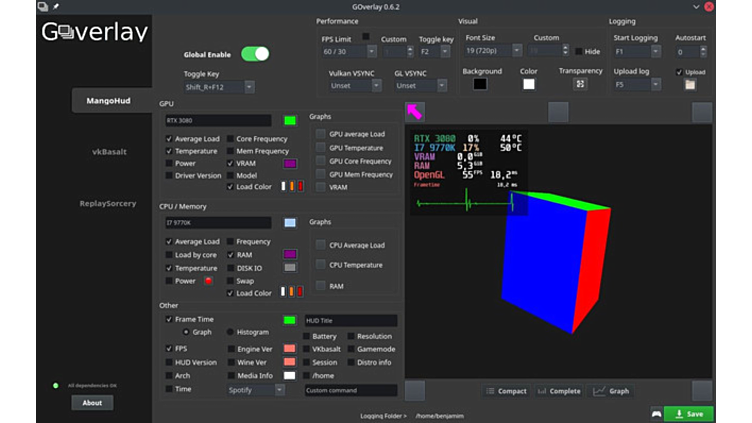This screenshot has height=423, width=752.
Task: Open the Transparency settings icon
Action: (579, 85)
